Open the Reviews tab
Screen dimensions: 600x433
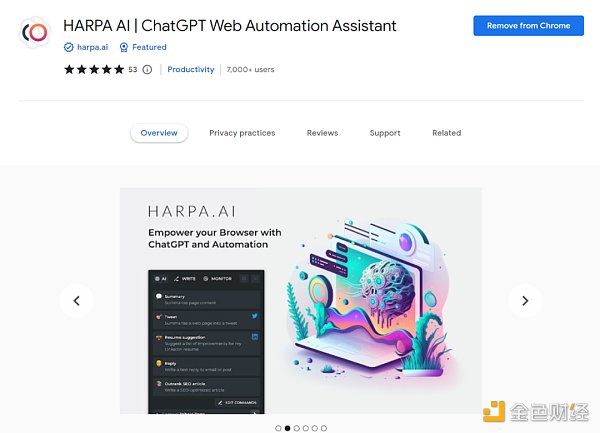point(322,133)
